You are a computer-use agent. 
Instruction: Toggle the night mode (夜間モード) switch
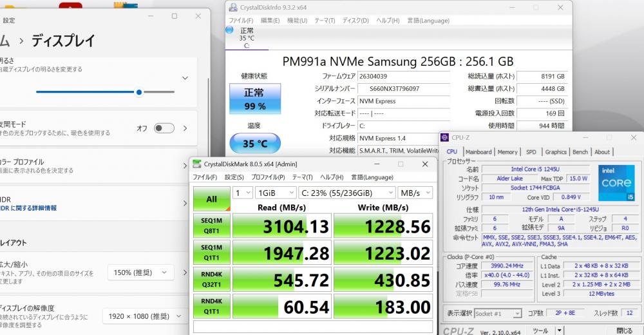click(x=164, y=128)
